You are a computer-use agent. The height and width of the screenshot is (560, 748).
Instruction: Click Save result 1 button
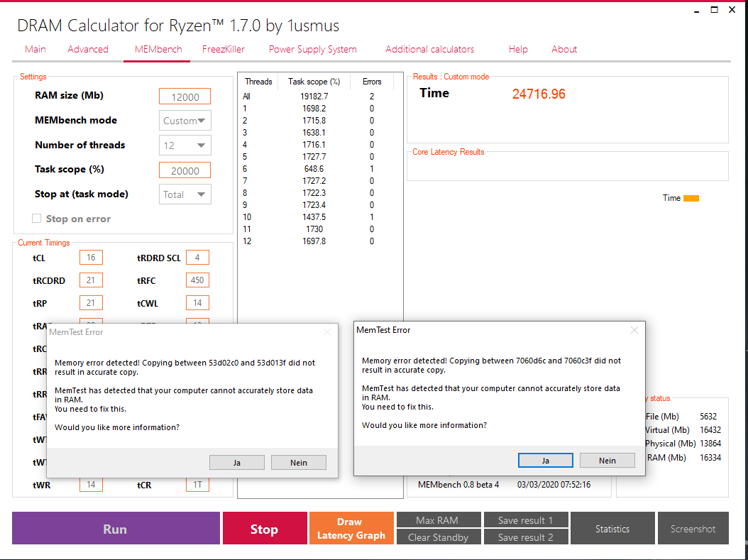[526, 520]
